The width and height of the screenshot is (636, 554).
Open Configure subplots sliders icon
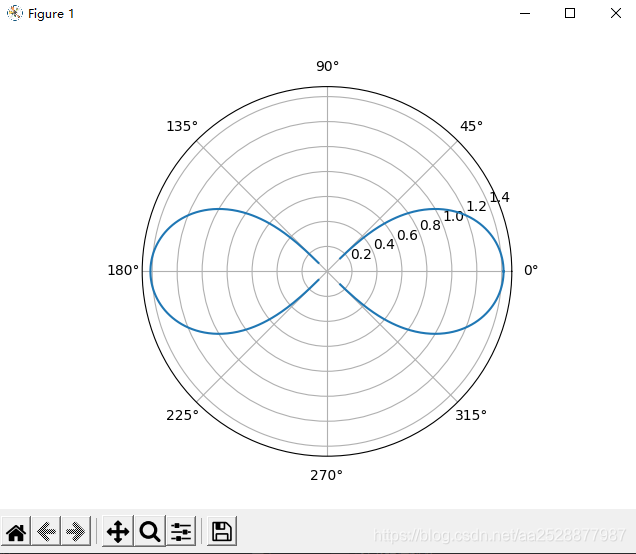point(181,531)
